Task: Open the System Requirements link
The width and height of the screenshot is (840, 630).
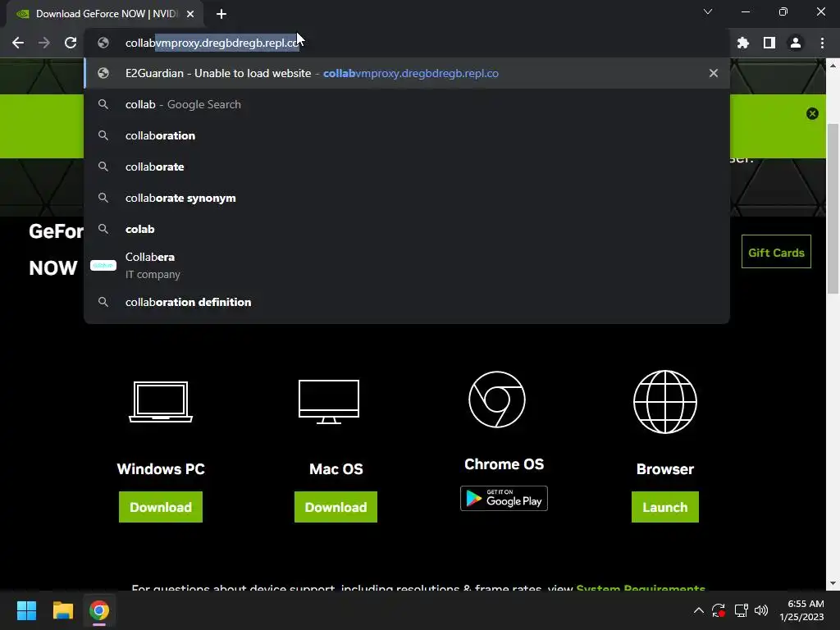Action: [x=641, y=587]
